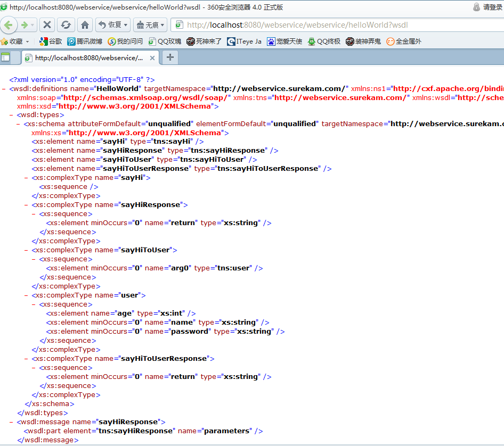Open the 无痕 incognito mode dropdown

(x=150, y=25)
